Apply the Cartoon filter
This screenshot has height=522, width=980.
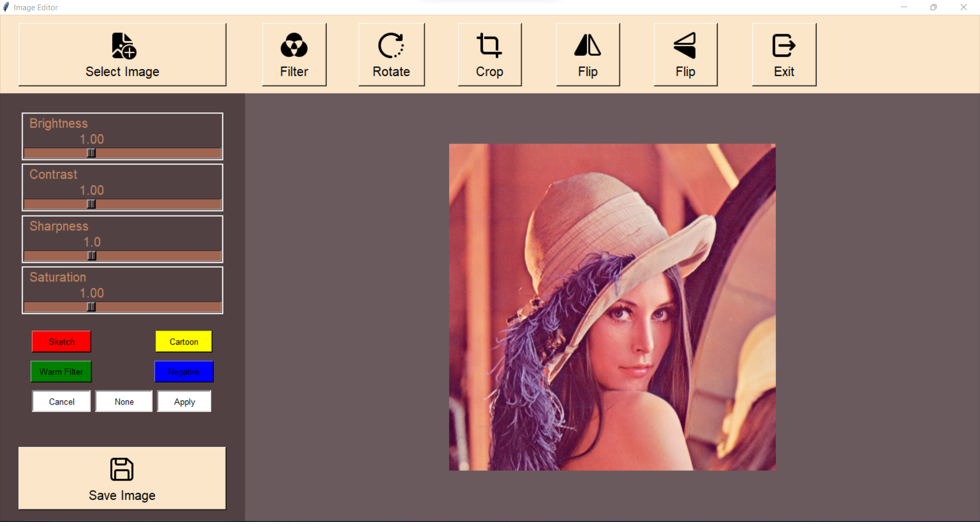[x=183, y=342]
